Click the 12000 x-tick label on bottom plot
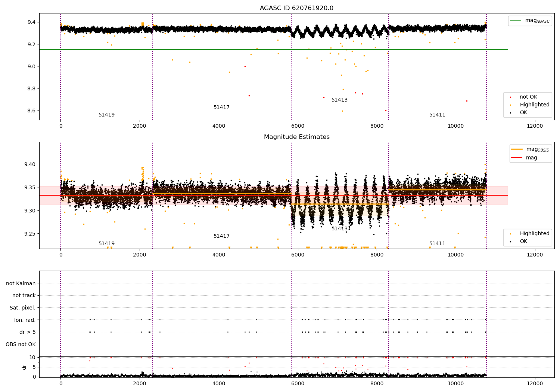The height and width of the screenshot is (392, 560). (535, 383)
